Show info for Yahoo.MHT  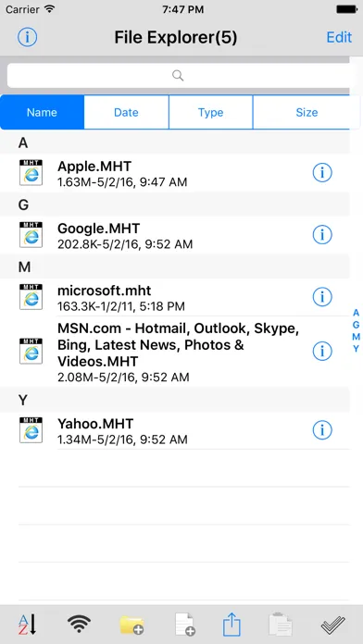322,430
